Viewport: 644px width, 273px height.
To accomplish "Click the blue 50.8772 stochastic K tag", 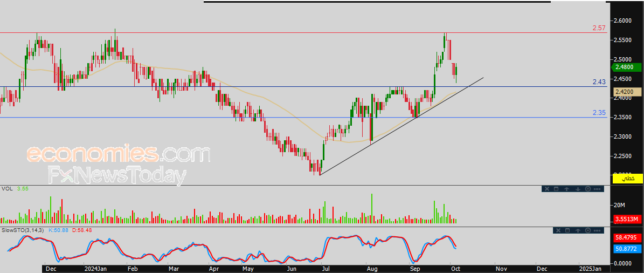I will (x=628, y=248).
